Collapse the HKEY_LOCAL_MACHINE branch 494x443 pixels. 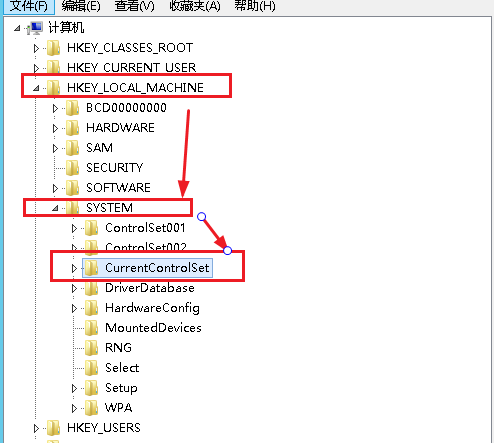(x=36, y=88)
